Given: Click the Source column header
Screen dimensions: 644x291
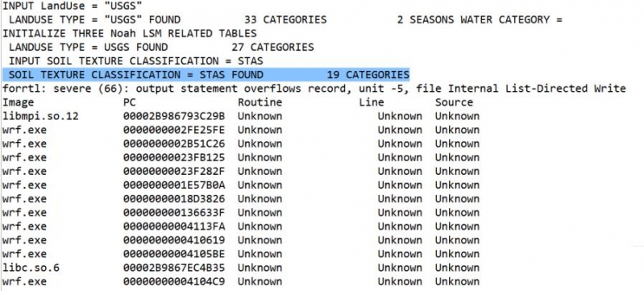Looking at the screenshot, I should point(455,102).
